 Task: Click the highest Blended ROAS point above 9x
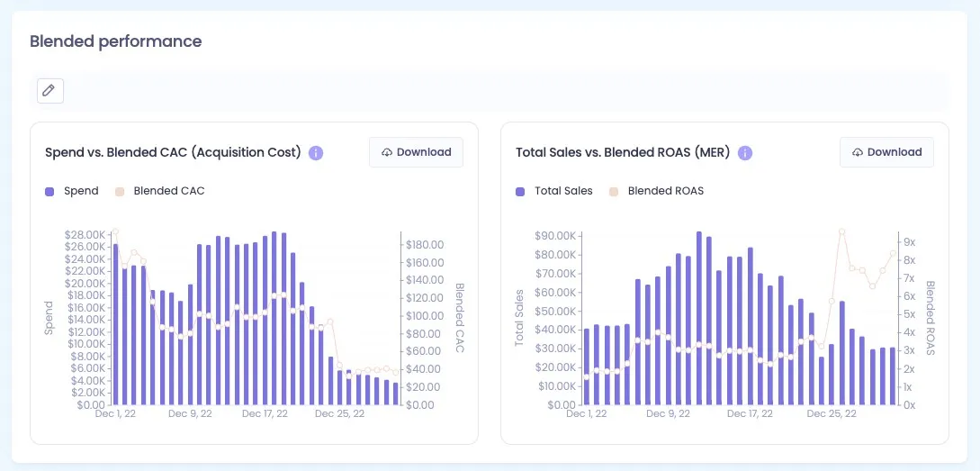point(842,231)
